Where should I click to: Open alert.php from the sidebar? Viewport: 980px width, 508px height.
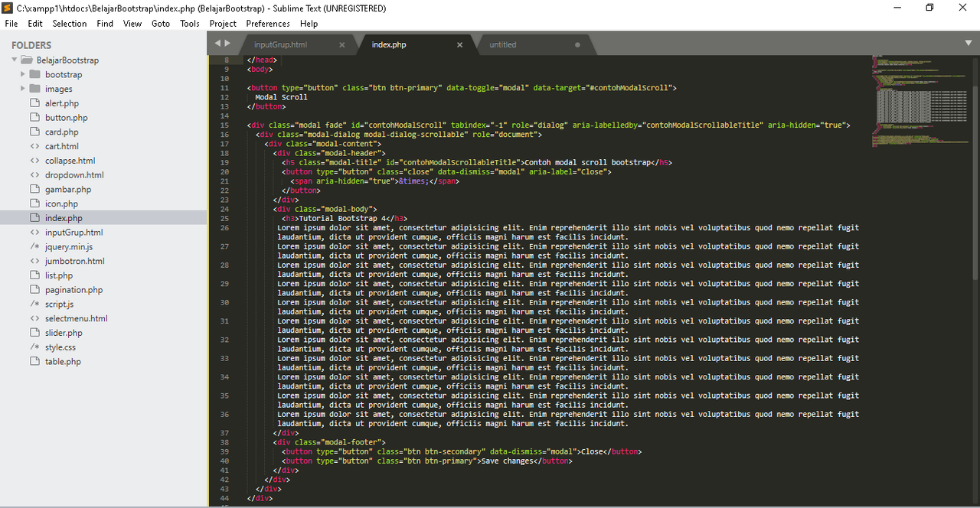pos(62,103)
